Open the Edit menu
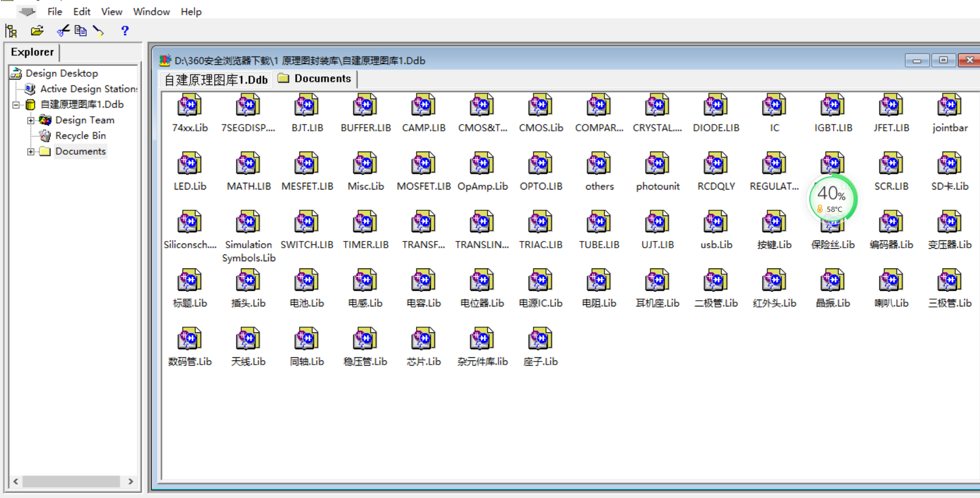Viewport: 980px width, 498px height. [82, 11]
